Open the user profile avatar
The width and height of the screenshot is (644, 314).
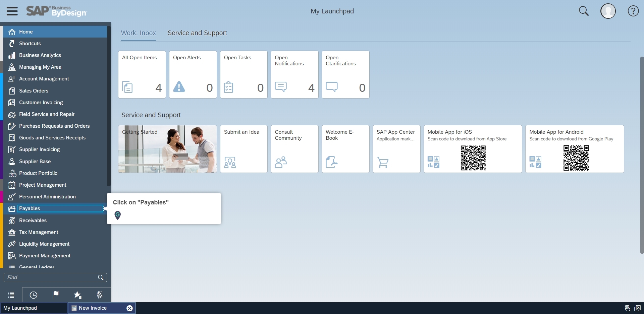pyautogui.click(x=608, y=11)
